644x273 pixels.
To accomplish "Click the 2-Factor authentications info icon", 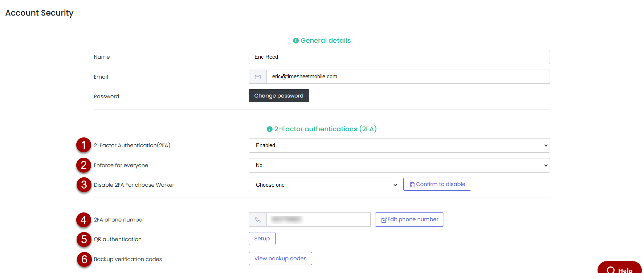I will tap(269, 129).
